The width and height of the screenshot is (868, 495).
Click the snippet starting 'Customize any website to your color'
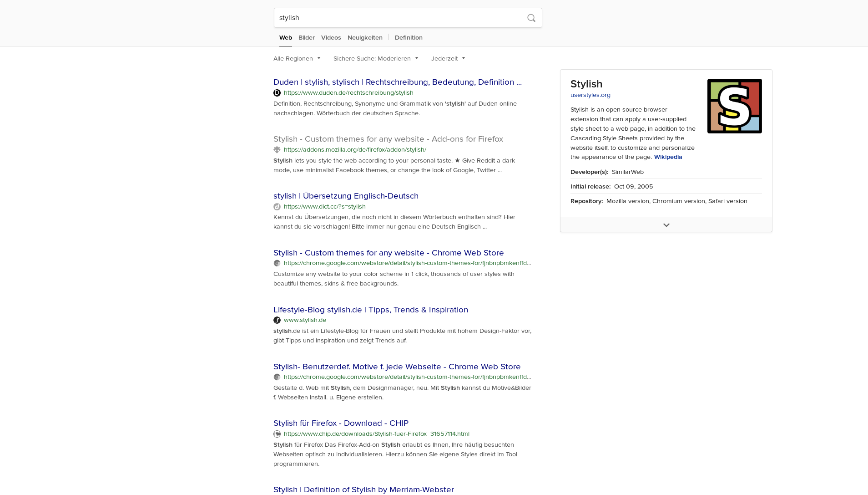tap(394, 279)
